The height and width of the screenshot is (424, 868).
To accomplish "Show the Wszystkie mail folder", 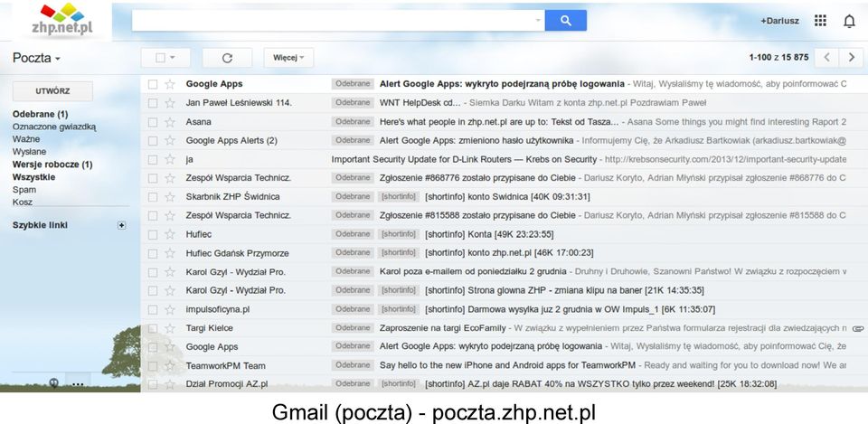I will pos(33,177).
